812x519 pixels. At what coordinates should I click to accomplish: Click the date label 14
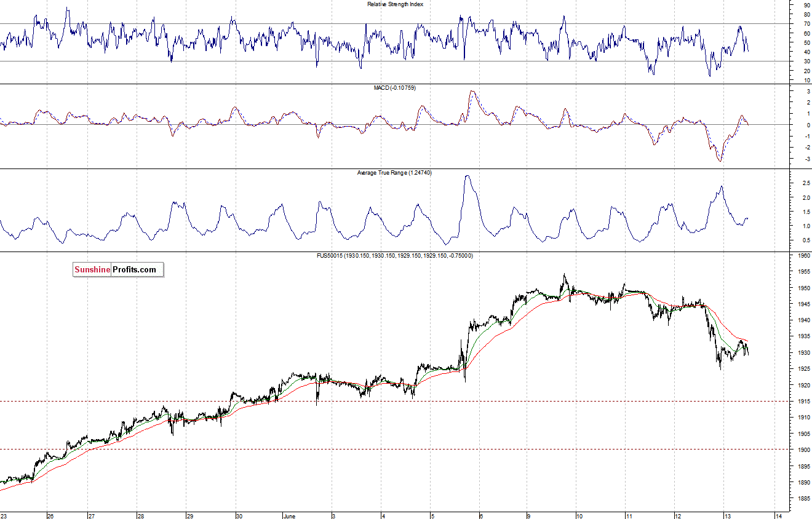(x=778, y=515)
